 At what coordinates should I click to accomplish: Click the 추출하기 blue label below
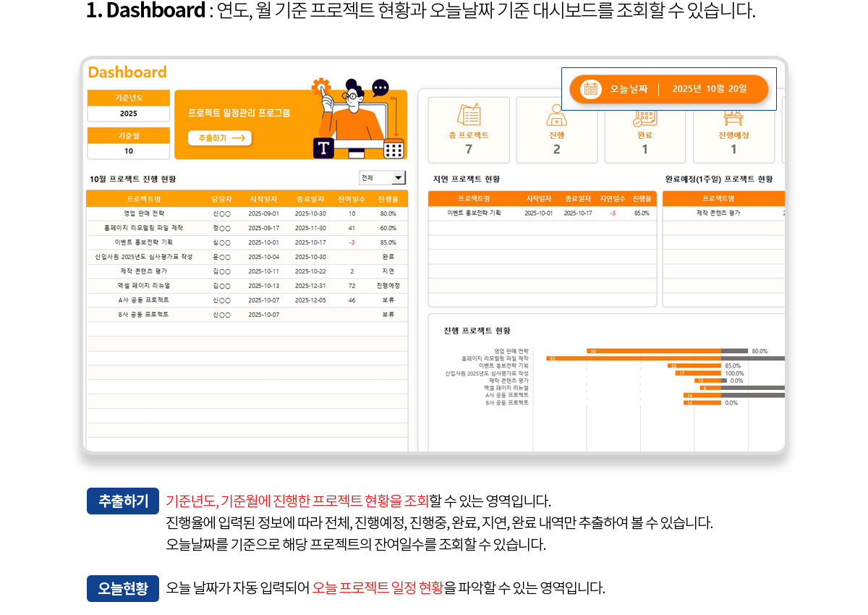(x=123, y=501)
